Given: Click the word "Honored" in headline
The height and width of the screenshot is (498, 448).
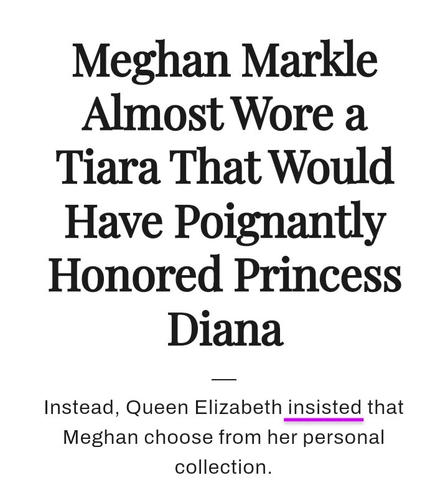Looking at the screenshot, I should (x=135, y=274).
